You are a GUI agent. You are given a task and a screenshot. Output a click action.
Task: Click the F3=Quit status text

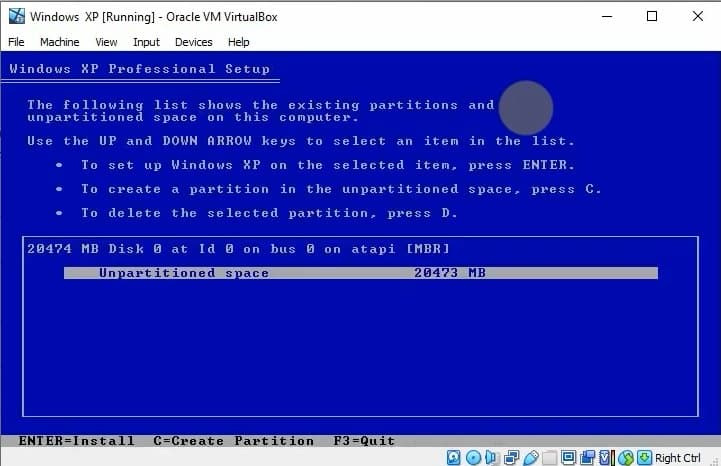pyautogui.click(x=364, y=441)
